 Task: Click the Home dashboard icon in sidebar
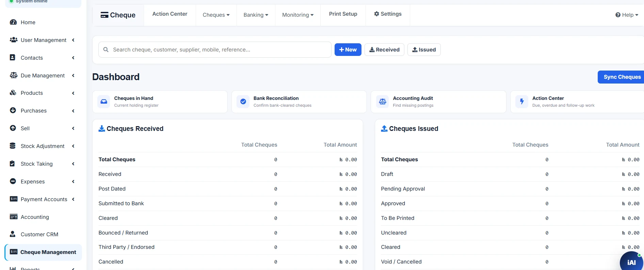[13, 22]
